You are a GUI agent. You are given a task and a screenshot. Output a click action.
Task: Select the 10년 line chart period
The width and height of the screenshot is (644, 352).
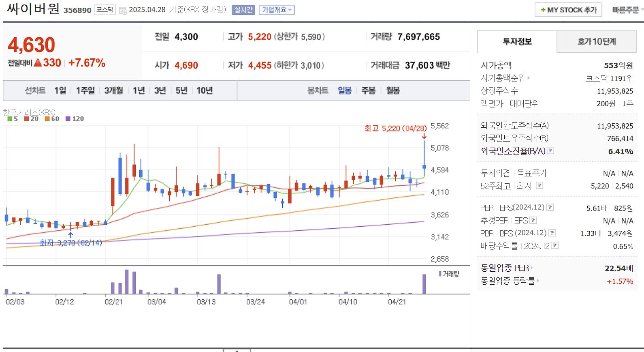pyautogui.click(x=205, y=90)
